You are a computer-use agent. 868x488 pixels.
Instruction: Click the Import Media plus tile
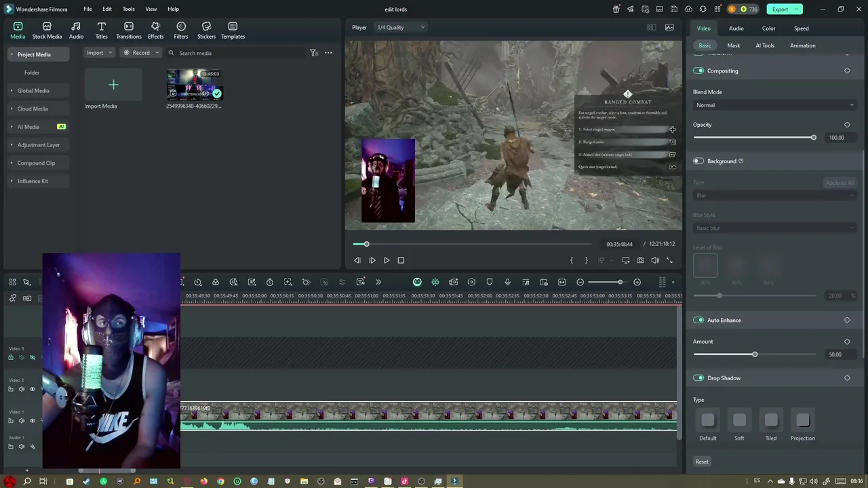point(113,85)
